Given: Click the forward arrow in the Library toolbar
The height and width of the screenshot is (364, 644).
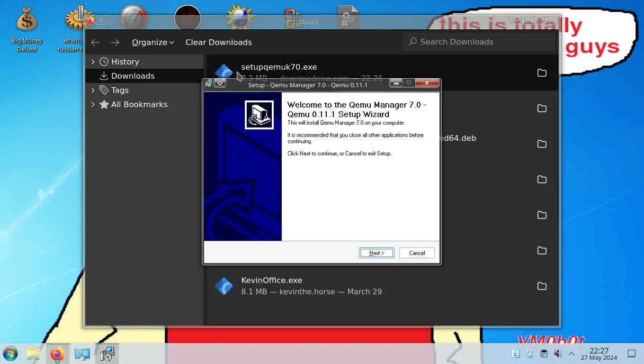Looking at the screenshot, I should point(115,42).
